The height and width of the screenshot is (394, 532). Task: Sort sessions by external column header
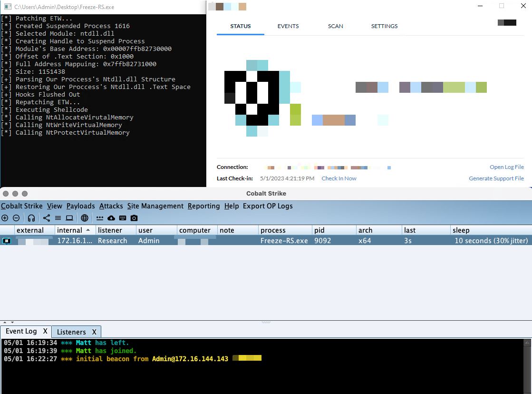pyautogui.click(x=34, y=230)
